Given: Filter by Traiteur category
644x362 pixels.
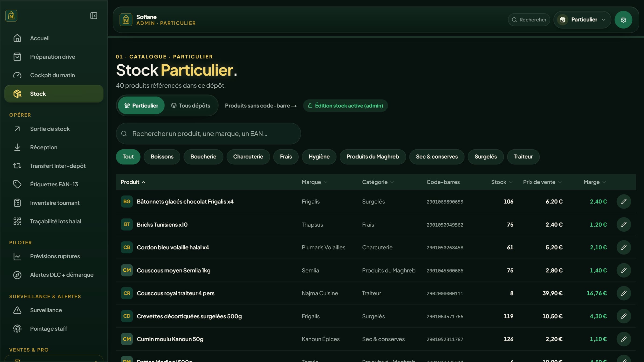Looking at the screenshot, I should (523, 157).
